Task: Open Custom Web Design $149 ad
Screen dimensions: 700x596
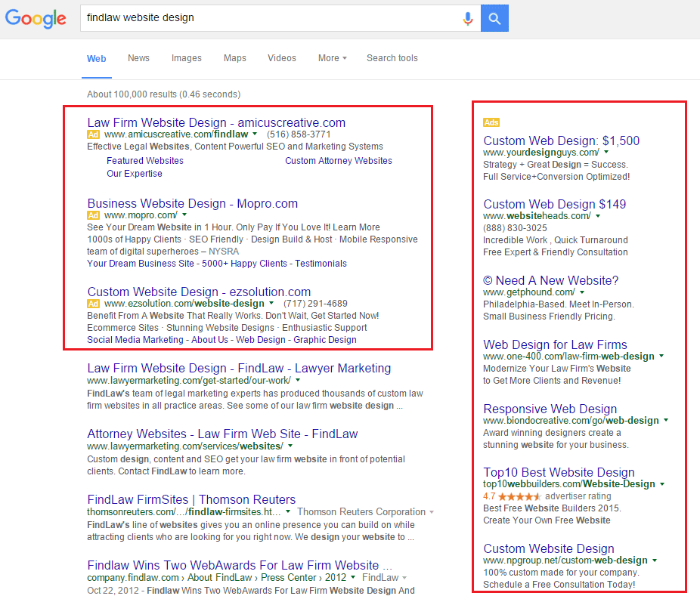Action: click(x=554, y=204)
